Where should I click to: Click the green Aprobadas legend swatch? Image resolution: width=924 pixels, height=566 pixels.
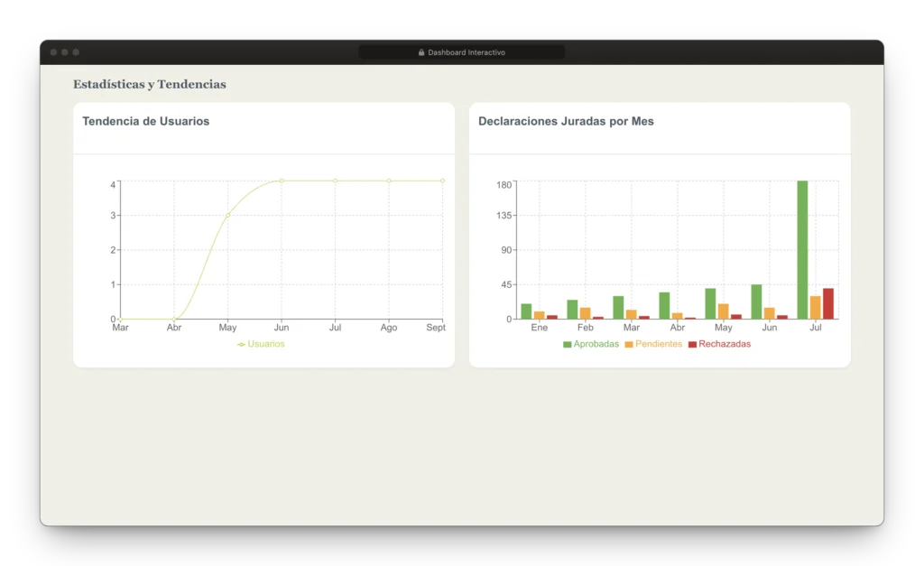(x=568, y=344)
